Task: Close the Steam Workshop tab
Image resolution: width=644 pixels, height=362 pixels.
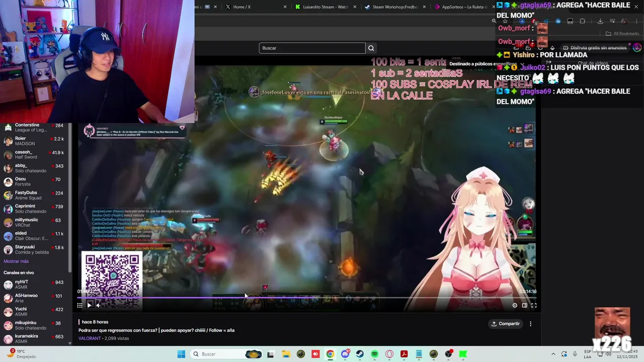Action: pos(424,7)
